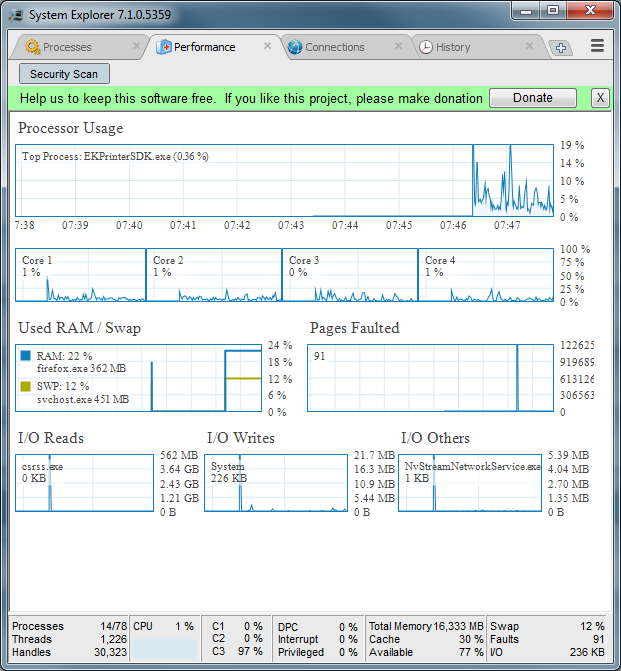
Task: Click the CPU usage bar in status bar
Action: click(165, 650)
